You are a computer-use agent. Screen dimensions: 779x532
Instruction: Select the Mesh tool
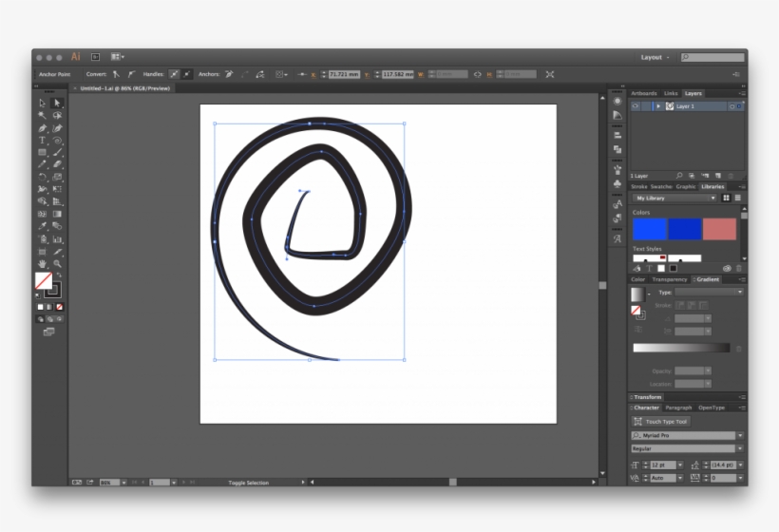(x=42, y=214)
